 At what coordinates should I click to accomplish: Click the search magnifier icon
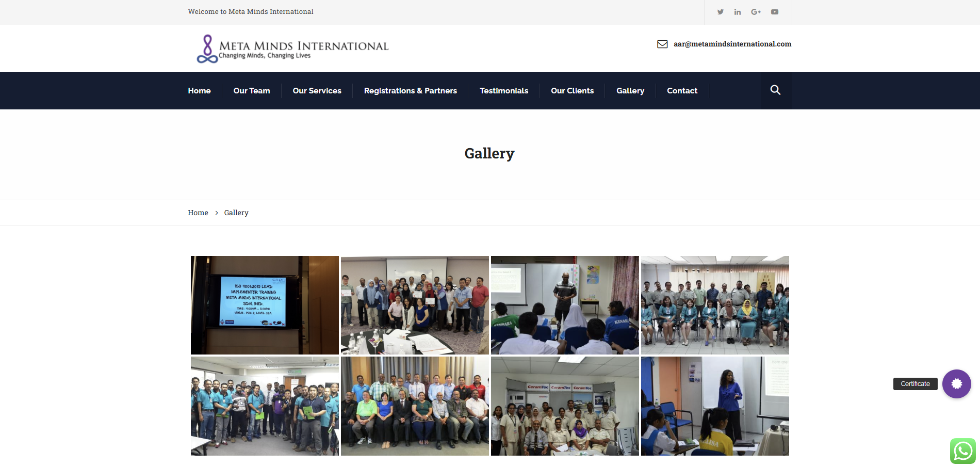[775, 90]
